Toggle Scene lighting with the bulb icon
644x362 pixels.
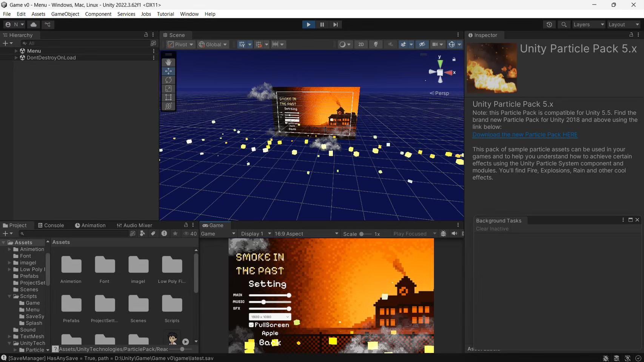pos(376,44)
